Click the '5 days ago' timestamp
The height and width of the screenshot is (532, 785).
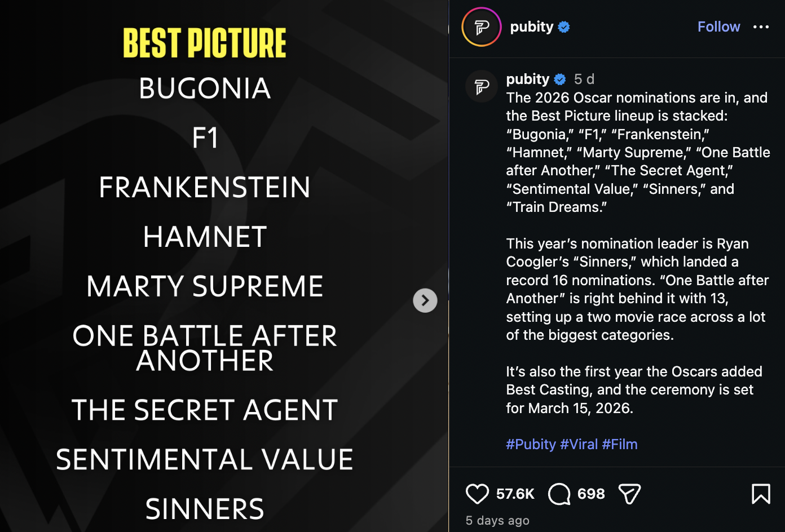coord(497,521)
